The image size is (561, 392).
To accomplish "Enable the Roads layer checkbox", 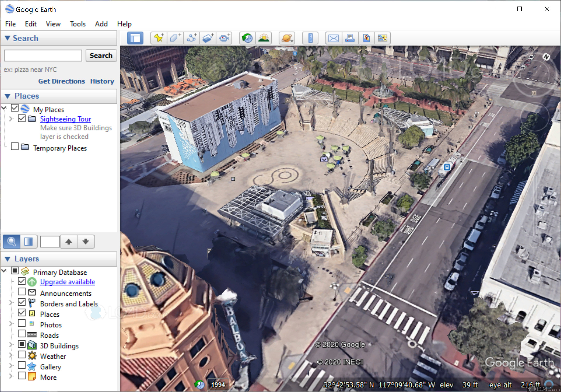I will click(22, 334).
